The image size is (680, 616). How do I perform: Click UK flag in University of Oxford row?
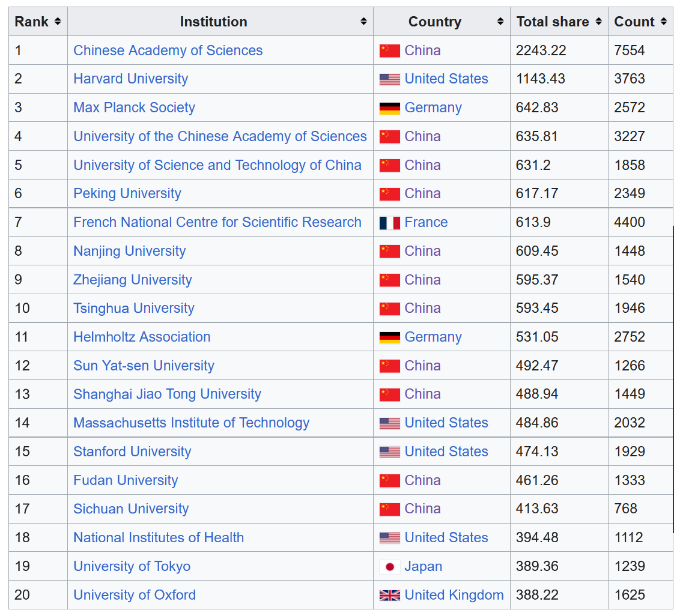point(389,596)
